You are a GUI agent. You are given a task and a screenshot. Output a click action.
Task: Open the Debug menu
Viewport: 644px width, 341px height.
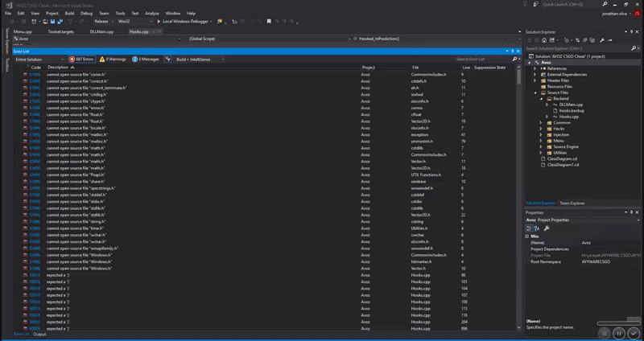coord(87,13)
